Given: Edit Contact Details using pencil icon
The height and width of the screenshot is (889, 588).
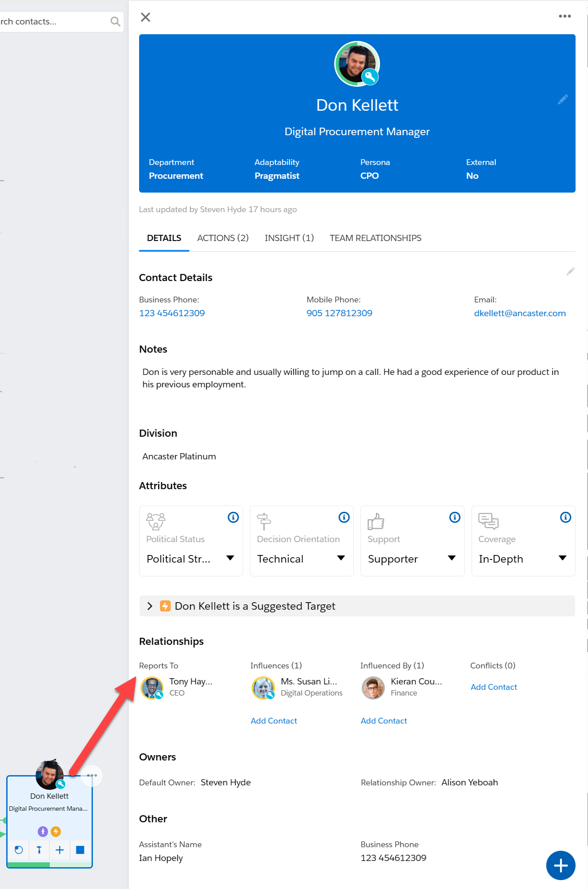Looking at the screenshot, I should click(571, 272).
